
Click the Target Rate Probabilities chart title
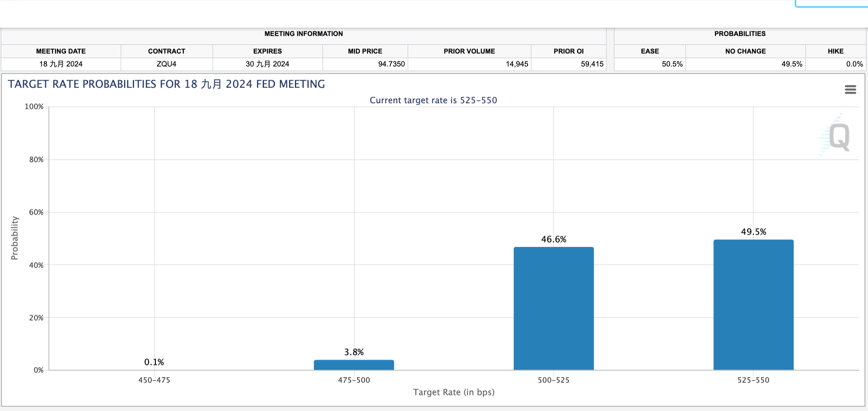coord(166,84)
